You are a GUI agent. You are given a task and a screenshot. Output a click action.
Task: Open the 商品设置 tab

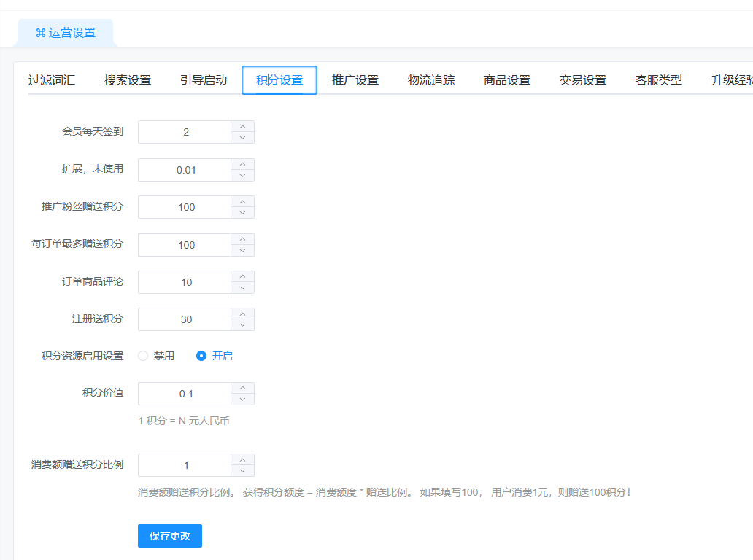[x=507, y=80]
